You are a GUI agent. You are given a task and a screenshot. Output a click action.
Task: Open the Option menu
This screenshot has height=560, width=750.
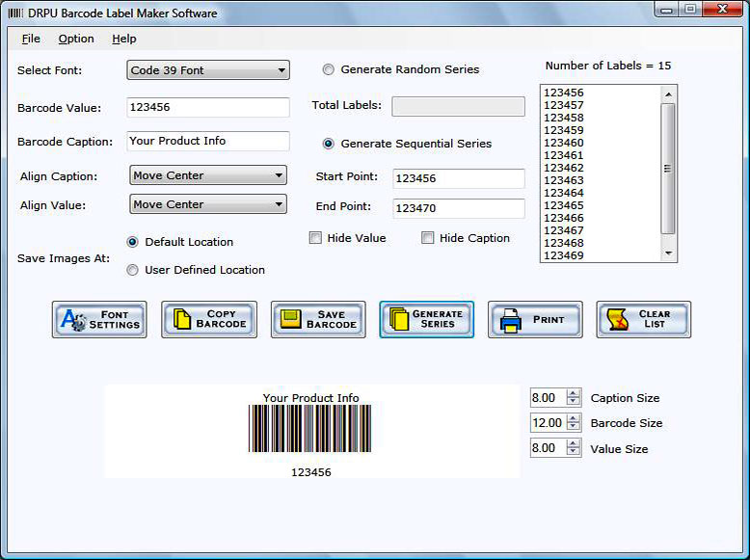pos(76,39)
